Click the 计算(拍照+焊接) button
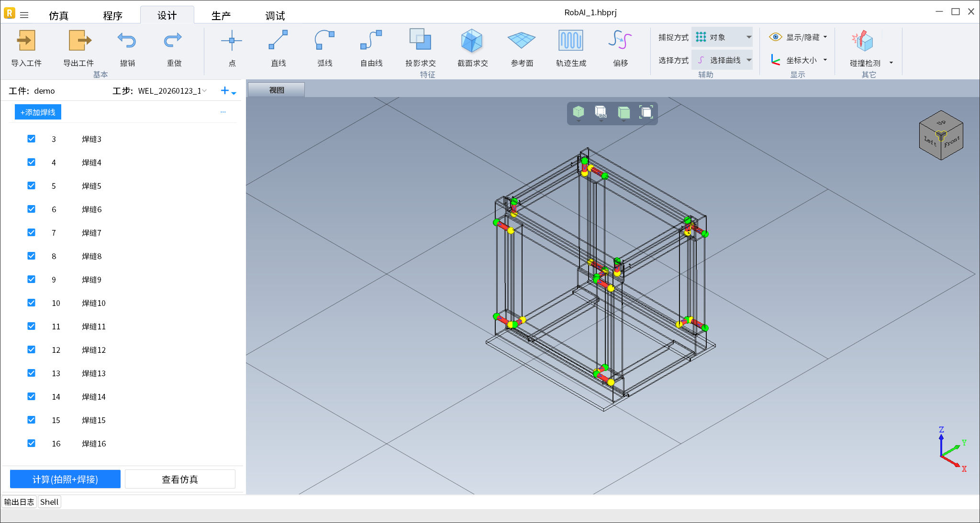The height and width of the screenshot is (523, 980). coord(65,479)
